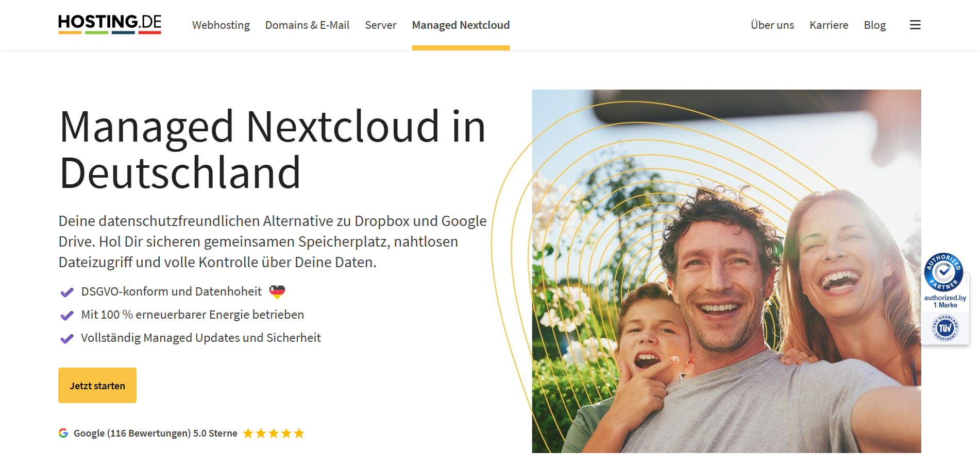Screen dimensions: 980x468
Task: Open the hamburger menu icon
Action: pyautogui.click(x=915, y=25)
